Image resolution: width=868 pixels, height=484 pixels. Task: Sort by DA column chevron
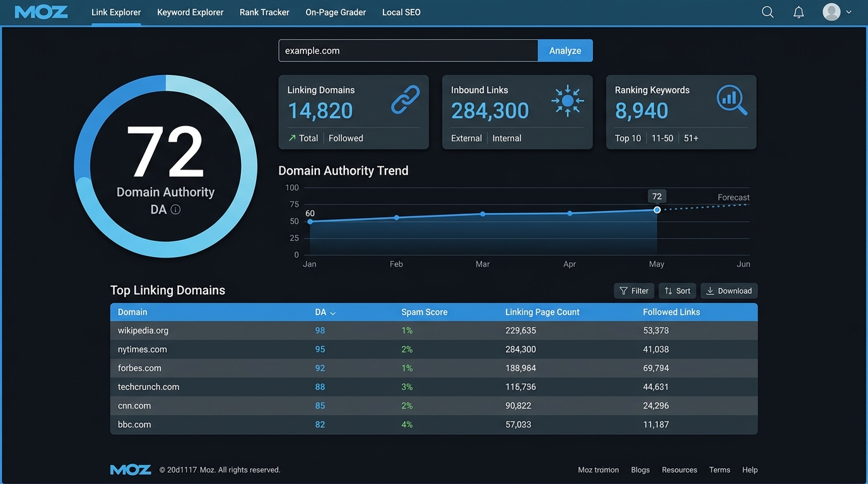coord(333,313)
